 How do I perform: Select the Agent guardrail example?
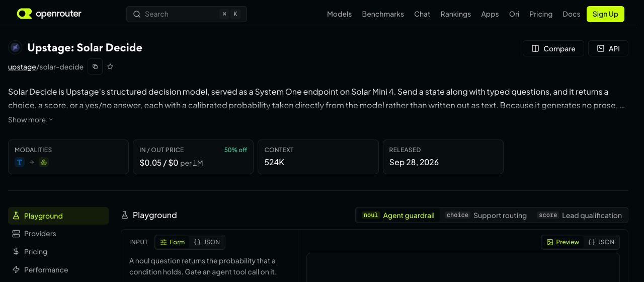398,215
